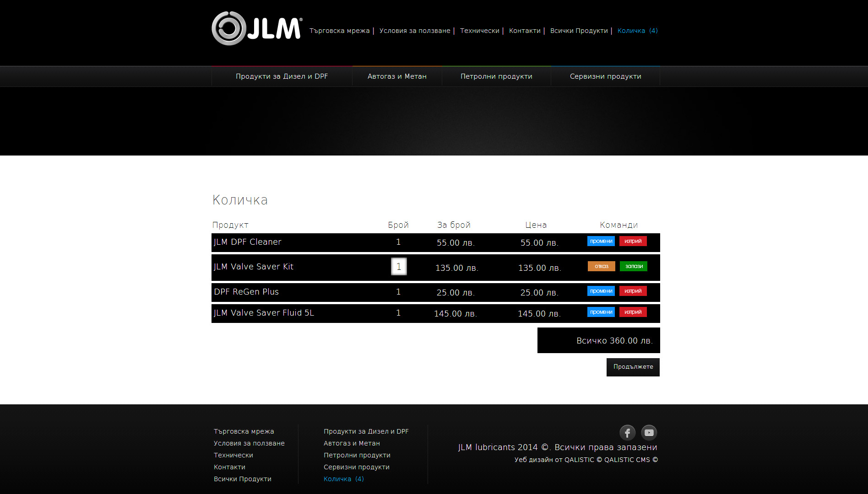868x494 pixels.
Task: Open the Facebook icon in the footer
Action: pyautogui.click(x=627, y=432)
